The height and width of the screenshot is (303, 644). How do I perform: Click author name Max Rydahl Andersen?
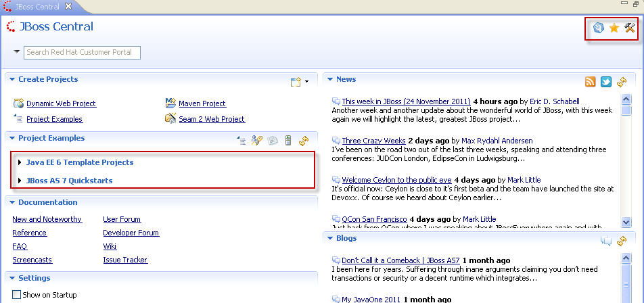497,141
